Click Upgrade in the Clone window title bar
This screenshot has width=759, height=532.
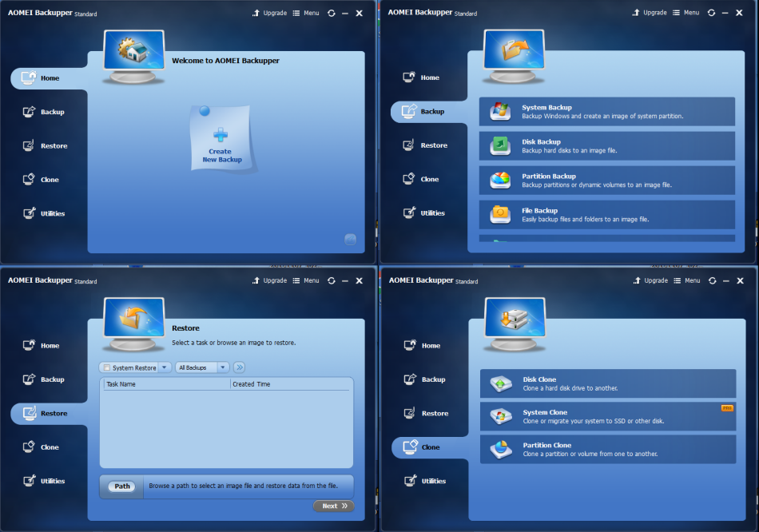click(x=650, y=280)
